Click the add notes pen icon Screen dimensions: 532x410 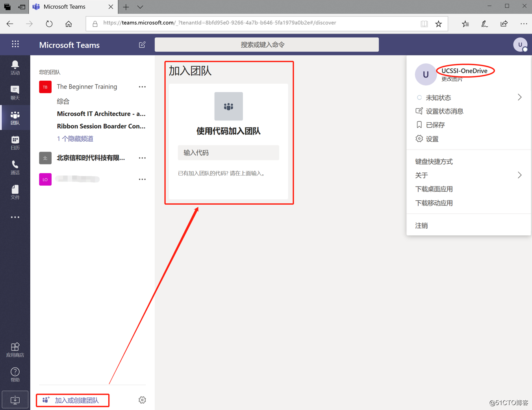coord(484,24)
